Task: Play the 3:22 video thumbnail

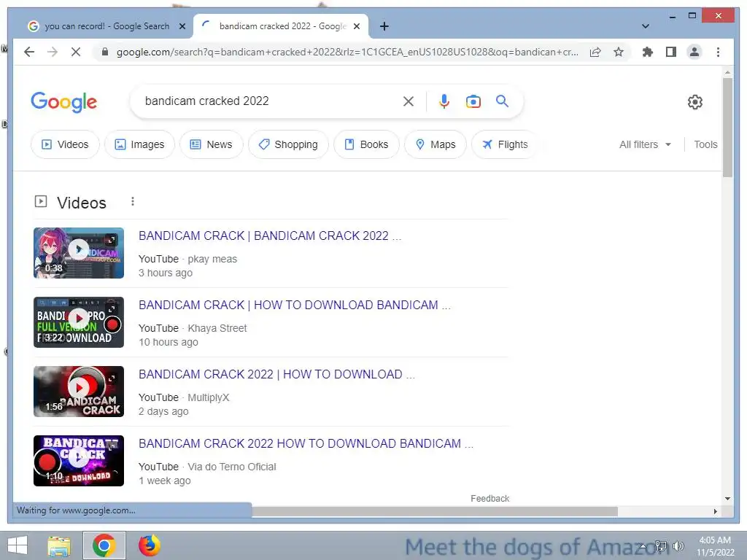Action: click(79, 322)
